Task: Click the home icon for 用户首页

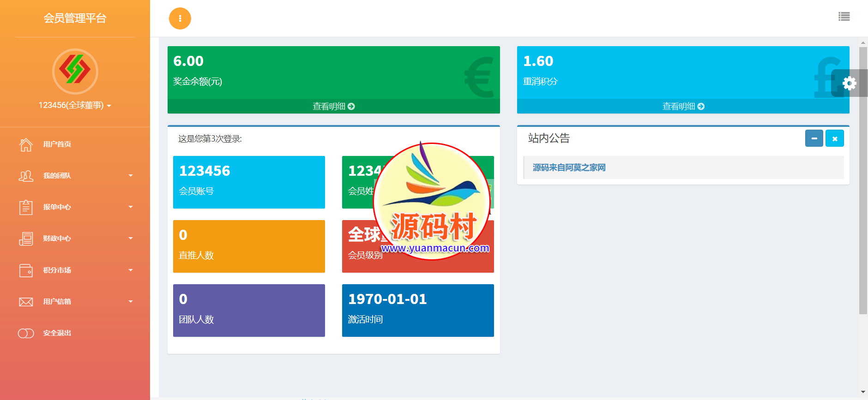Action: coord(26,144)
